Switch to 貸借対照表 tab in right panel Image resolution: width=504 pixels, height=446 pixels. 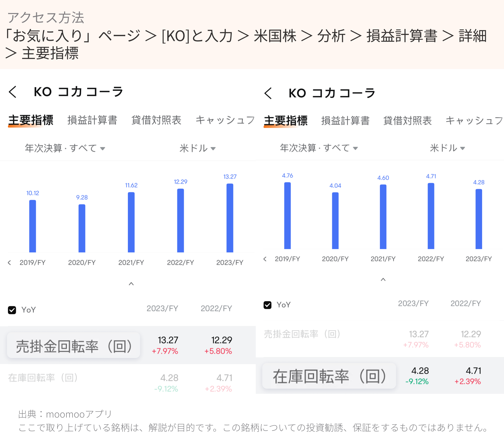click(x=407, y=121)
